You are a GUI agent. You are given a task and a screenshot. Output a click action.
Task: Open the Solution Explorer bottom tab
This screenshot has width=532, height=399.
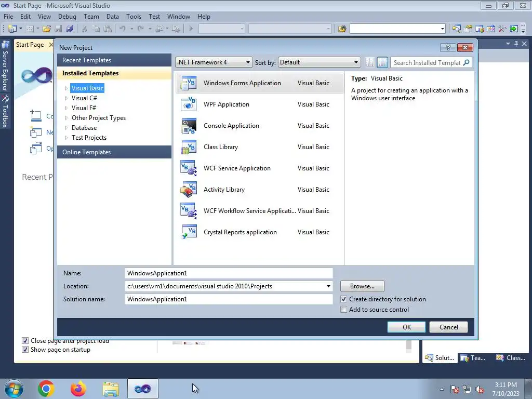pos(440,357)
